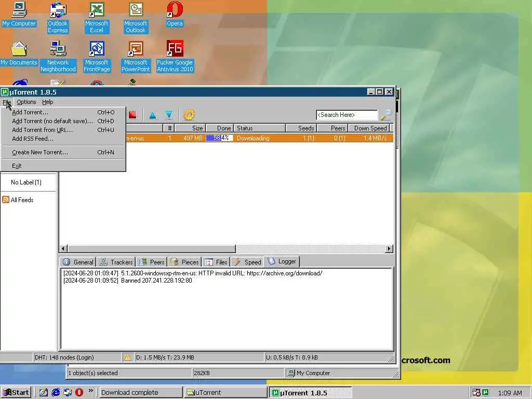Click the horizontal scrollbar right arrow

tap(389, 249)
